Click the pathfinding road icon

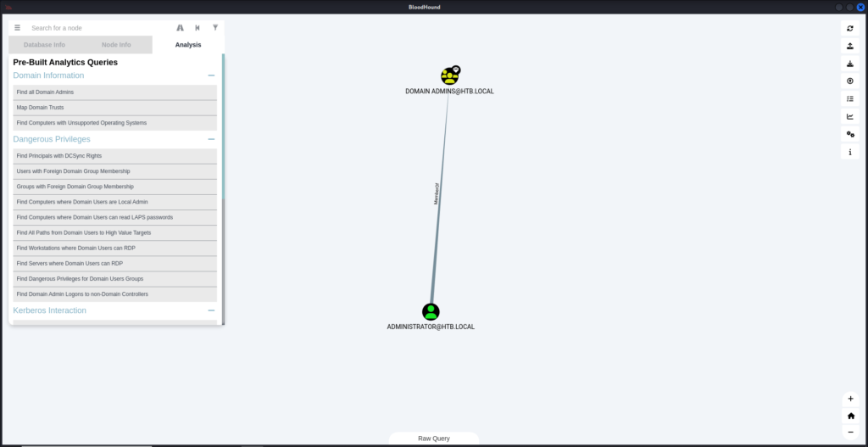(180, 28)
